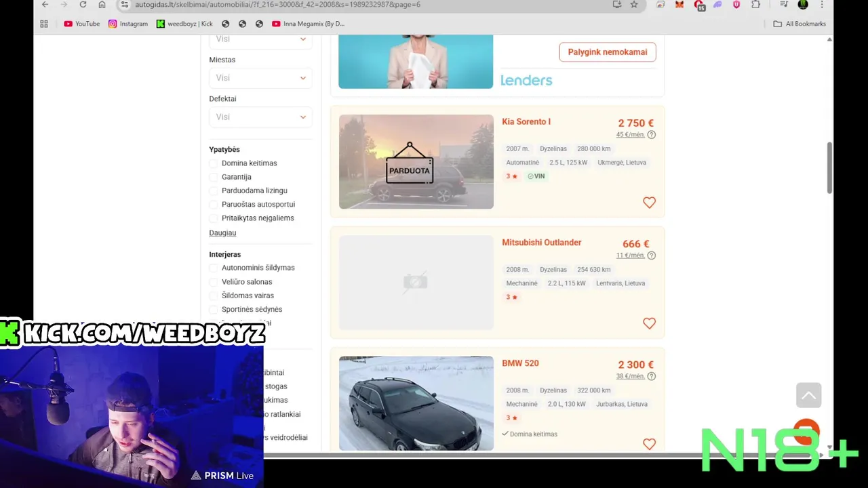Viewport: 868px width, 488px height.
Task: Click the 2 750 € price
Action: (635, 123)
